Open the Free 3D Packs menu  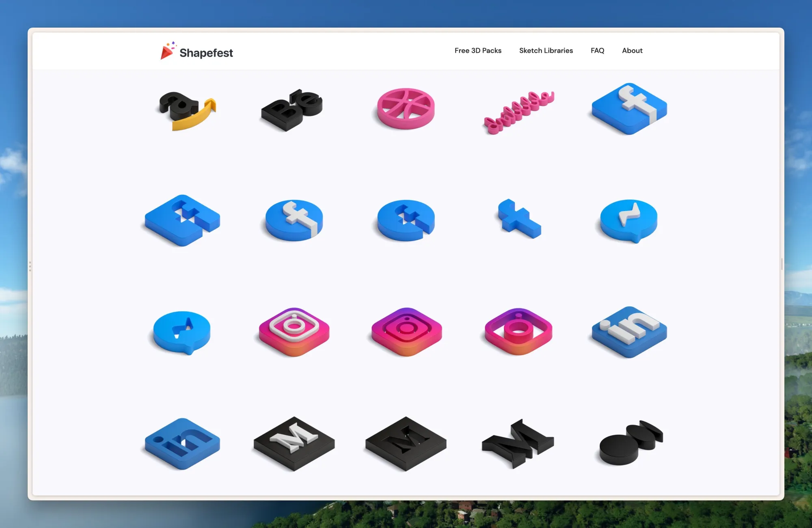[x=478, y=51]
